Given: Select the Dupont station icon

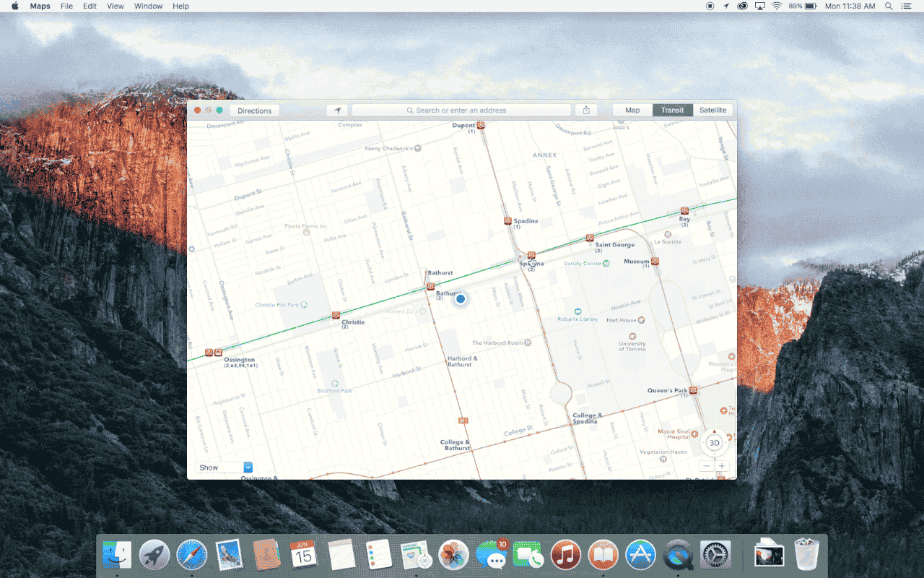Looking at the screenshot, I should tap(481, 125).
